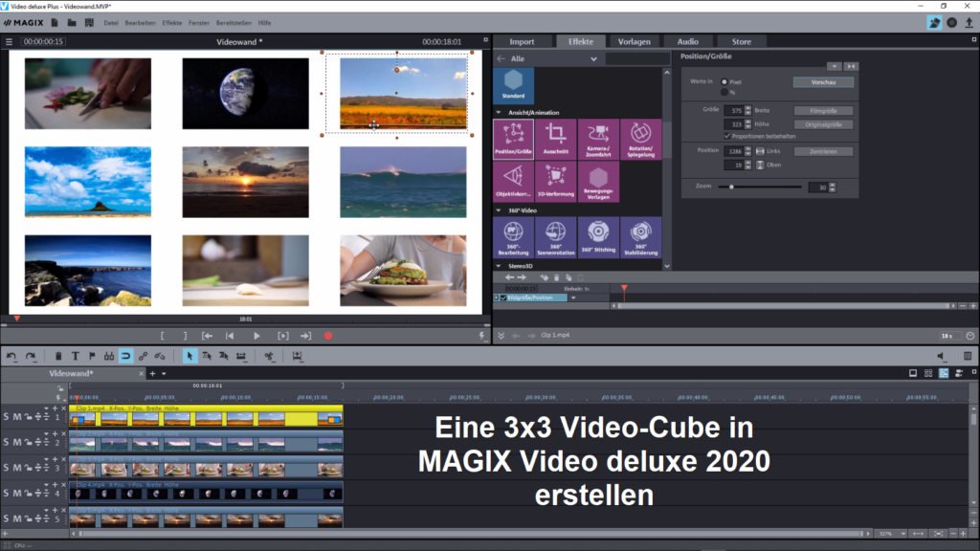Select percent radio option for values
The height and width of the screenshot is (551, 980).
coord(724,92)
